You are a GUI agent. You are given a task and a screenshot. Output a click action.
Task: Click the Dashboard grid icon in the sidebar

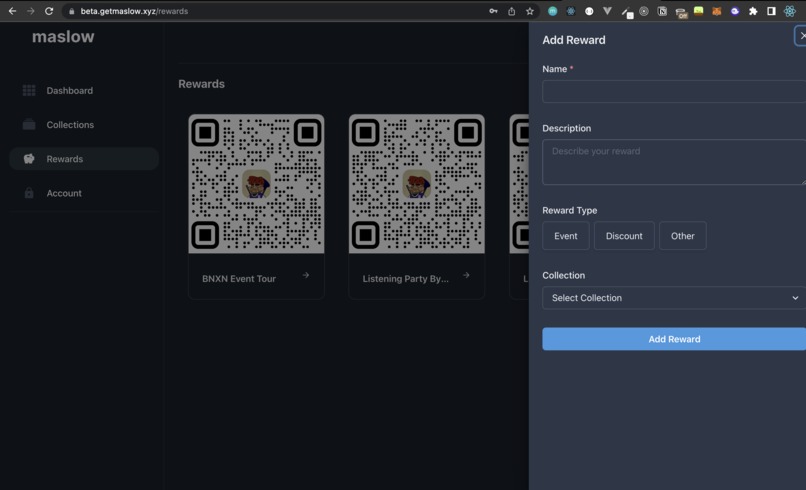coord(29,90)
